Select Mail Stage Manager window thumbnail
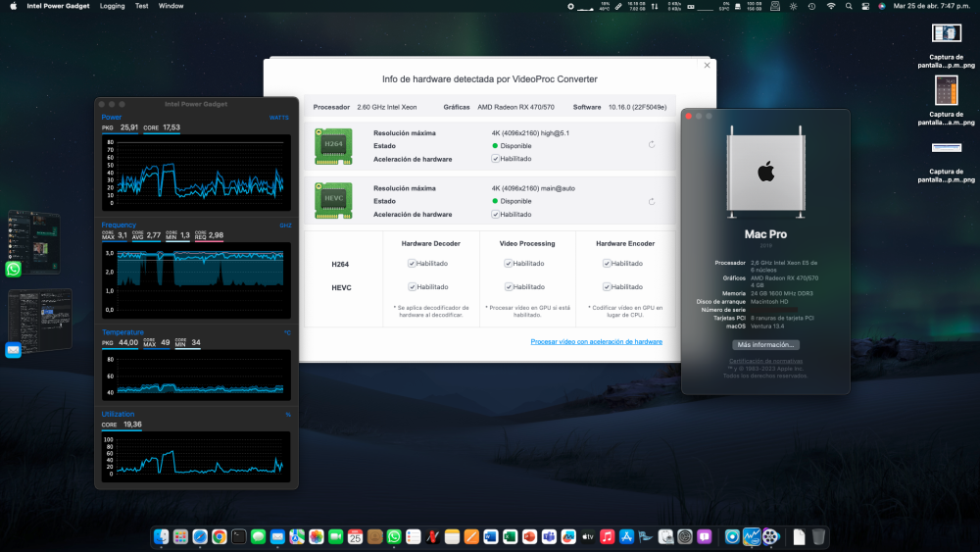 pyautogui.click(x=39, y=320)
